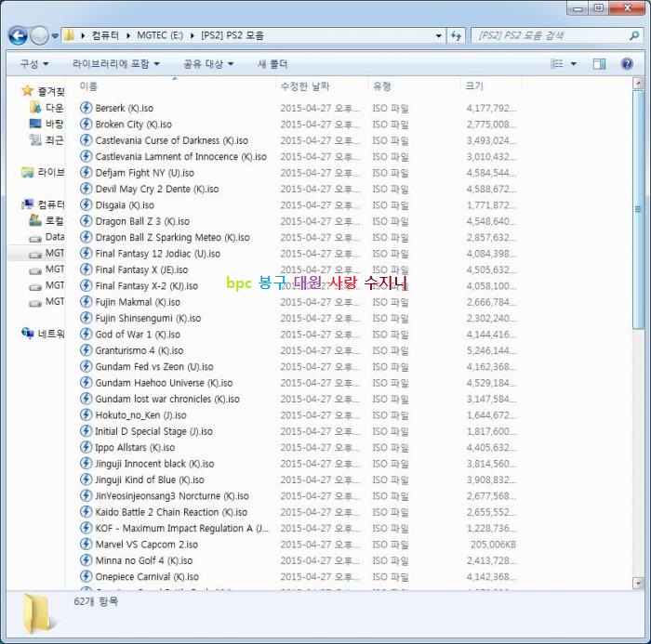Click the change view icon in toolbar
Image resolution: width=651 pixels, height=644 pixels.
557,63
